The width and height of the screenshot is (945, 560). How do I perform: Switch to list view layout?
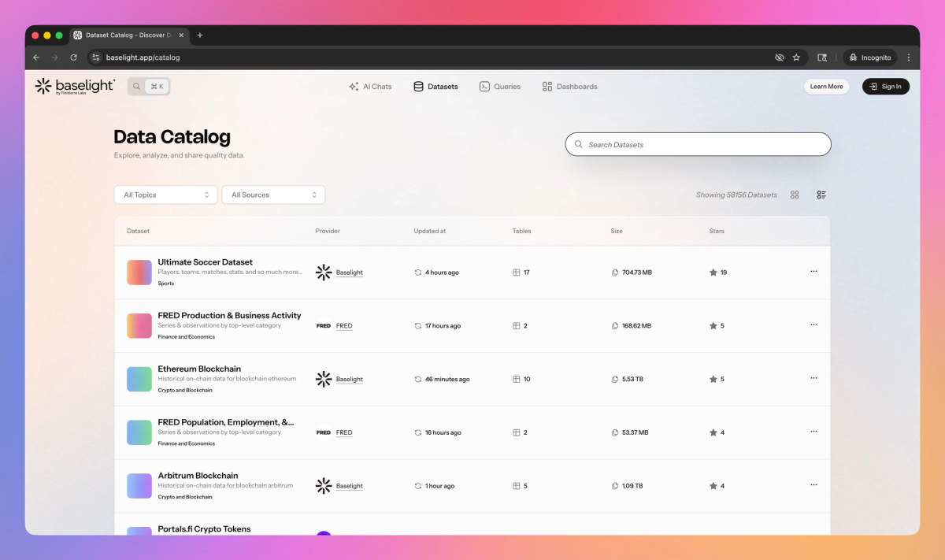(821, 195)
